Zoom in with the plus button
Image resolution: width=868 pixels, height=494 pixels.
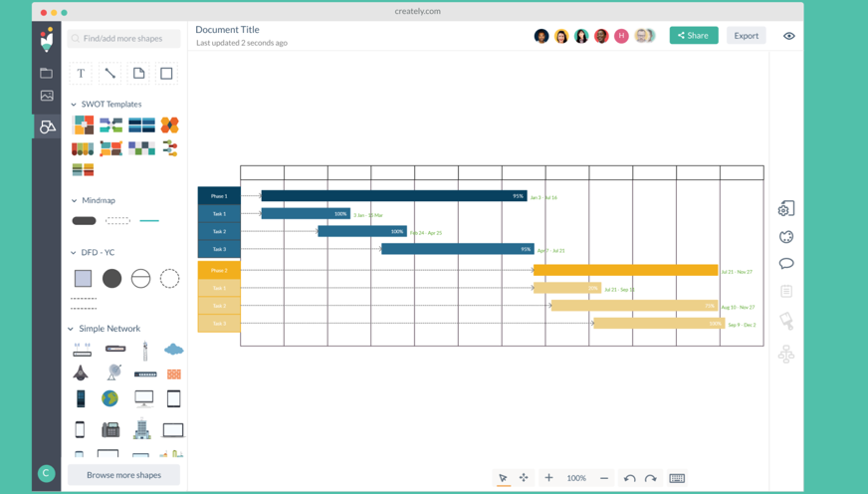[548, 477]
